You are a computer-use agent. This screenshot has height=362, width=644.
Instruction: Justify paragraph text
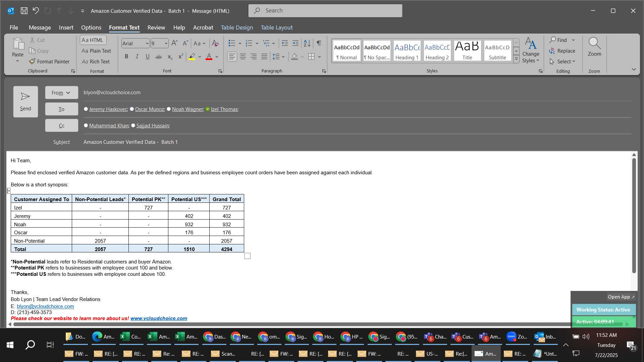(264, 57)
